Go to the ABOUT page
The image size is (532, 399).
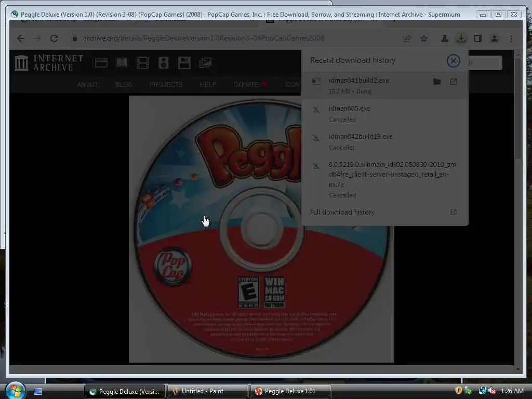point(87,85)
